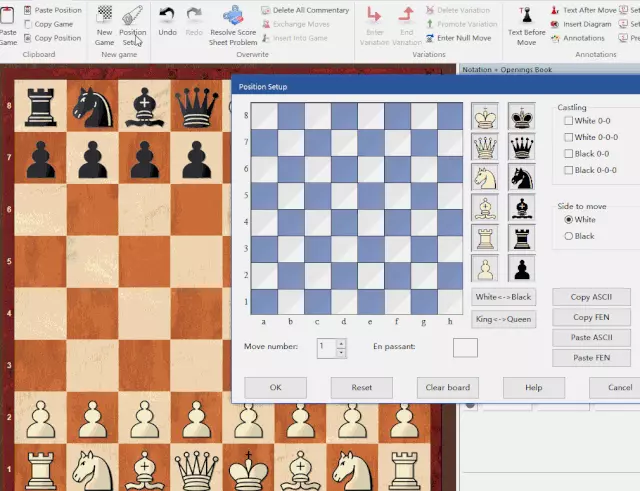This screenshot has width=640, height=491.
Task: Enable White 0-0 castling checkbox
Action: click(x=569, y=121)
